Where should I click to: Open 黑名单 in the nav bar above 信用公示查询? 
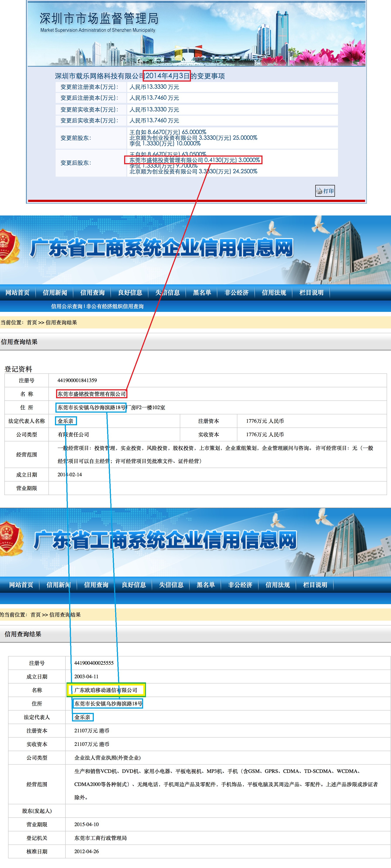[202, 292]
